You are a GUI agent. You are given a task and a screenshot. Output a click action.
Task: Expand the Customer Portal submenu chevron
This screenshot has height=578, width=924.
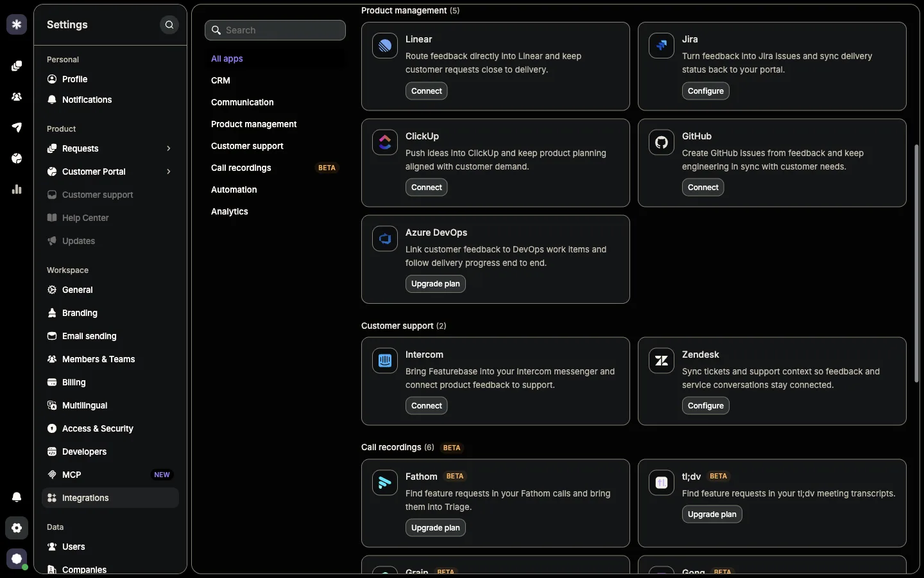pyautogui.click(x=169, y=171)
